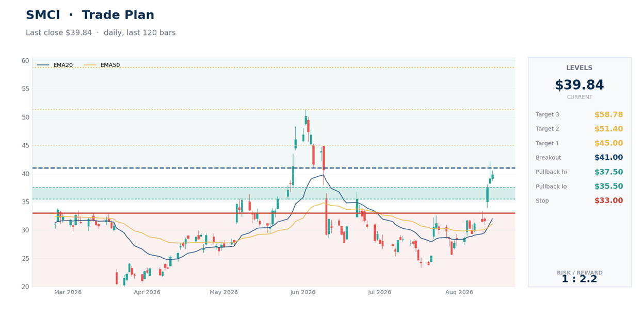Select the Target 1 label
This screenshot has height=319, width=644.
548,143
